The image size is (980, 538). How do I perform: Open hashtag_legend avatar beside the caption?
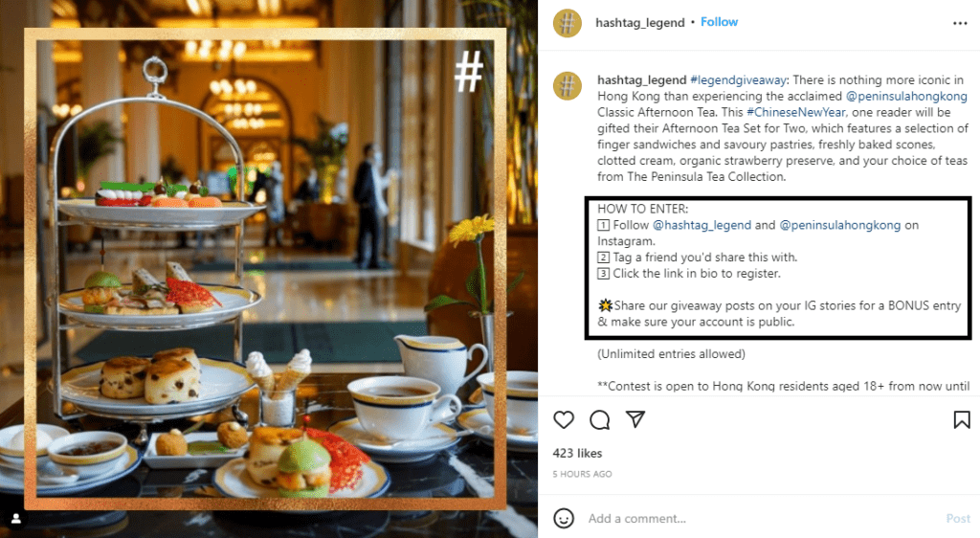tap(568, 85)
